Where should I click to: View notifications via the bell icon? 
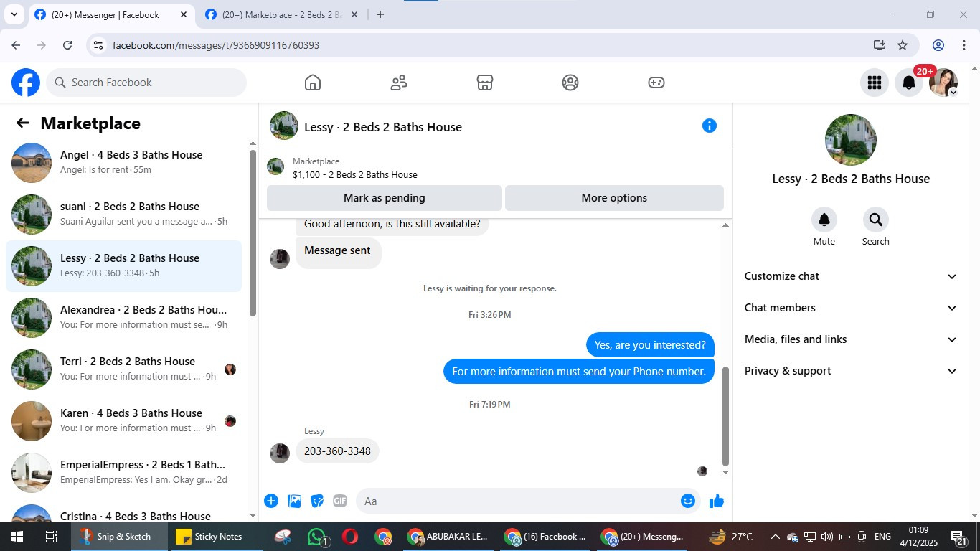[x=909, y=83]
